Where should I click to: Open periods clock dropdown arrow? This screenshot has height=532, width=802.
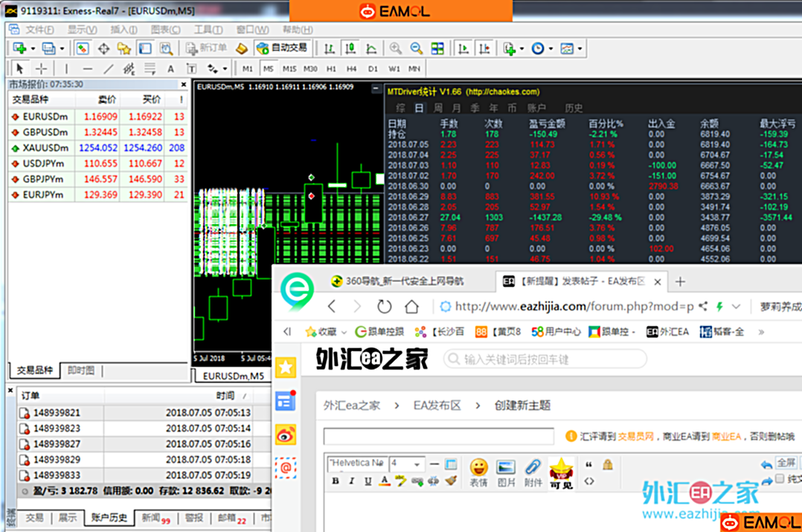(551, 48)
